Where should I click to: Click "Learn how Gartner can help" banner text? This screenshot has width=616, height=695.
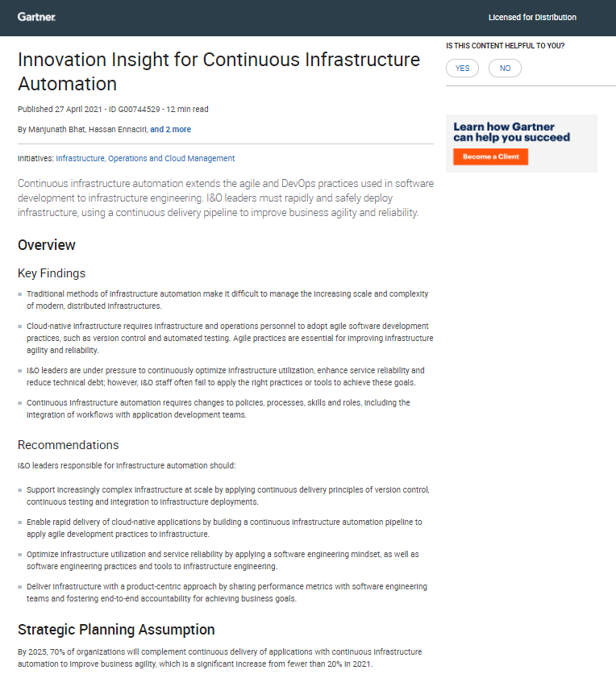point(511,131)
